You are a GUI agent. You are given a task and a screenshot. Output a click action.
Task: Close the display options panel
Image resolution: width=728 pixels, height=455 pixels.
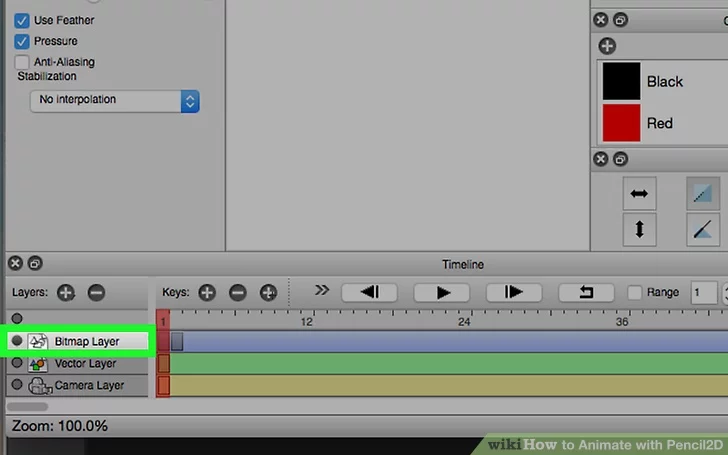(x=600, y=159)
